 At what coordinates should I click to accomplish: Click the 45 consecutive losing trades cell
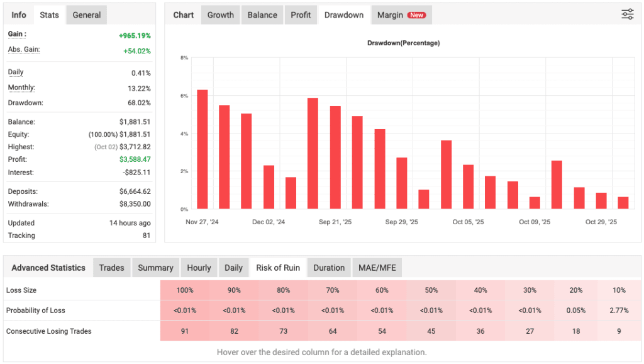pyautogui.click(x=431, y=331)
